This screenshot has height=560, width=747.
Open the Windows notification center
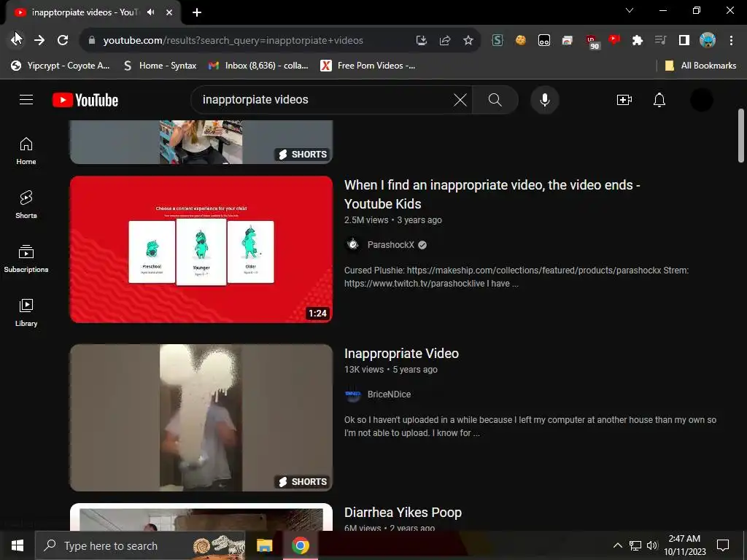tap(723, 545)
